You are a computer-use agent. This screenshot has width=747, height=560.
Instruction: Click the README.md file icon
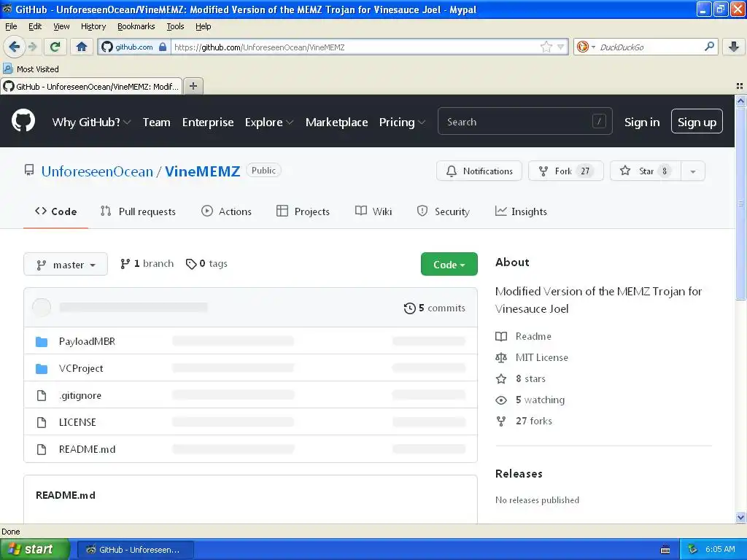42,449
